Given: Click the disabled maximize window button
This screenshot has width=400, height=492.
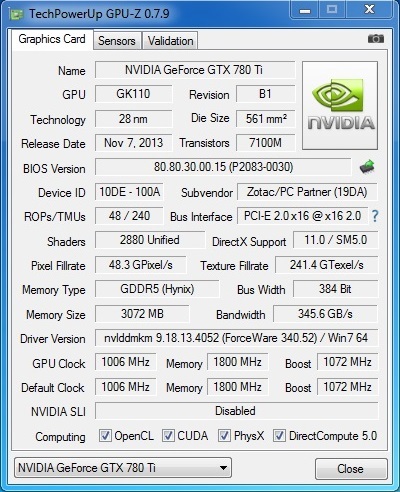Looking at the screenshot, I should 332,10.
